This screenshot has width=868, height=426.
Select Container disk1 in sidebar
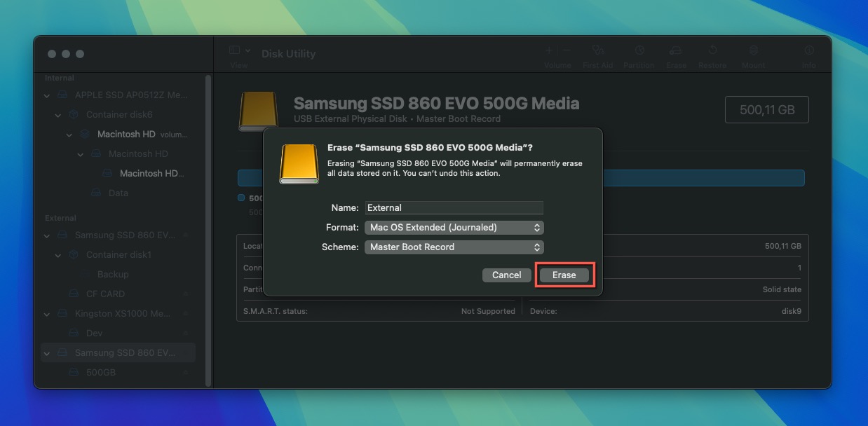tap(118, 254)
